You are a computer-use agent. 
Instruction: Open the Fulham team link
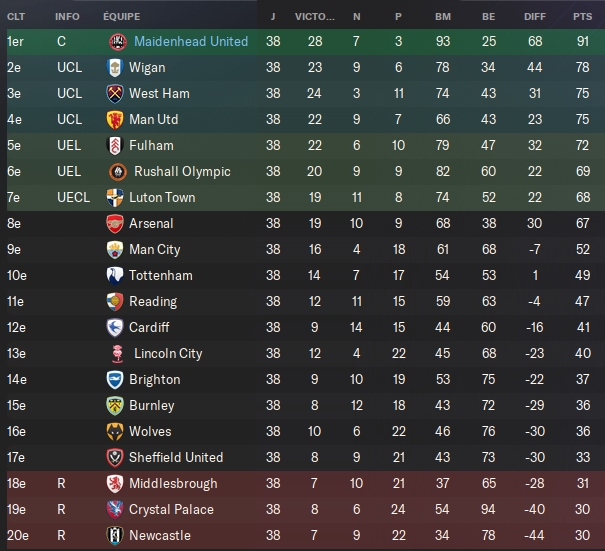coord(151,146)
